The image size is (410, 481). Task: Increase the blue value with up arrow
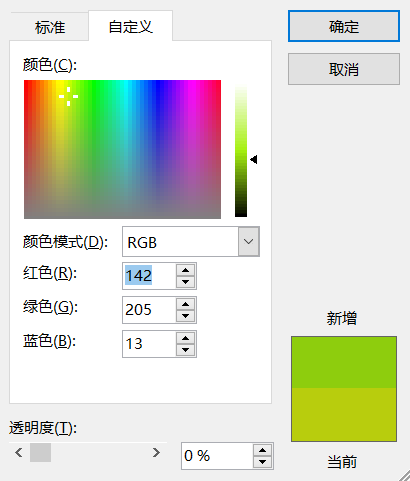point(186,338)
